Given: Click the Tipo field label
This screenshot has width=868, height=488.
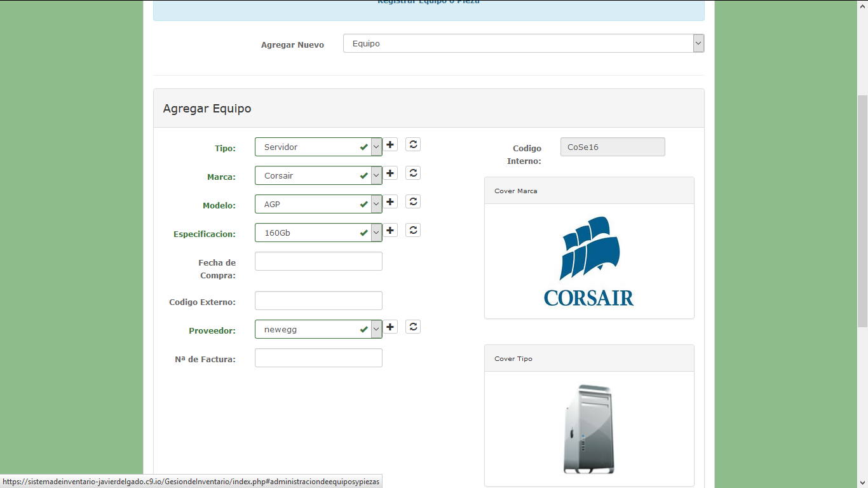Looking at the screenshot, I should click(x=225, y=148).
